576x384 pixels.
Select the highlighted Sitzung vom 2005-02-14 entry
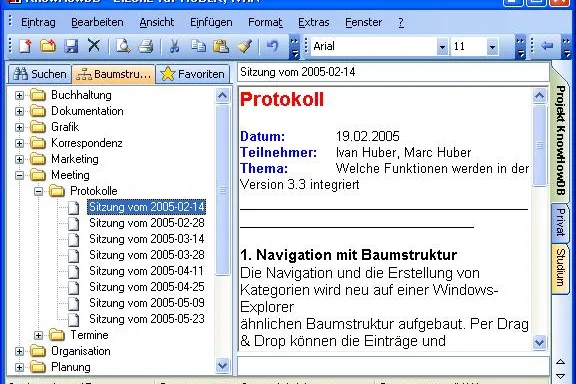point(147,207)
